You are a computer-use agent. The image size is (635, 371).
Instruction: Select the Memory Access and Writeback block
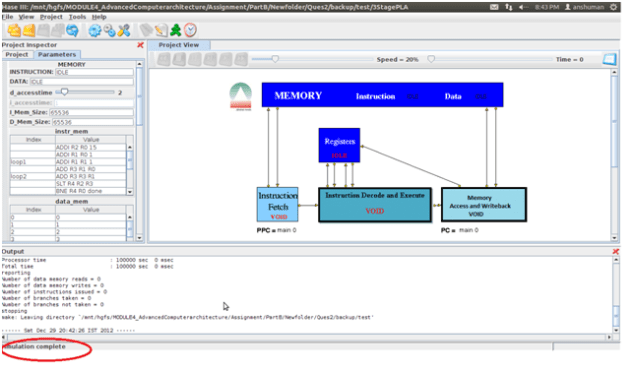(x=484, y=205)
